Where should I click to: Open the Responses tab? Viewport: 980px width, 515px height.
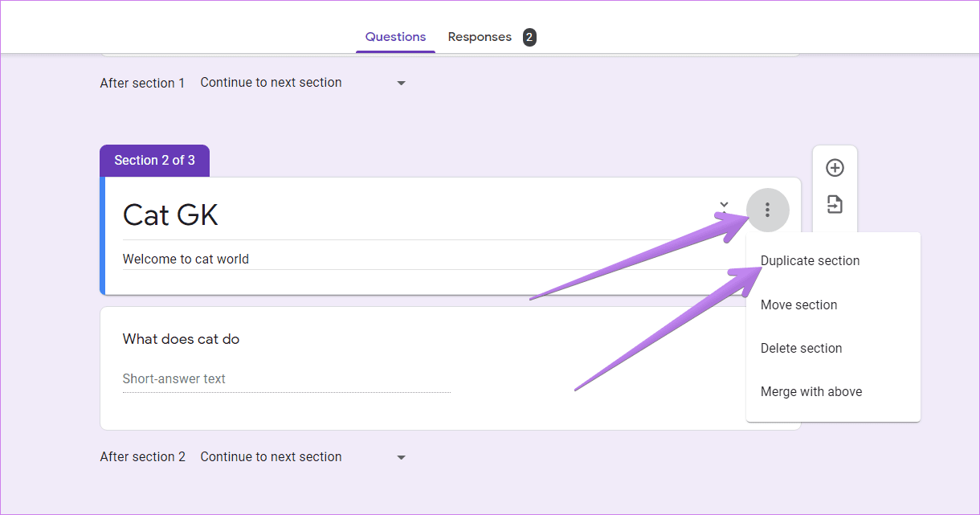click(x=480, y=37)
